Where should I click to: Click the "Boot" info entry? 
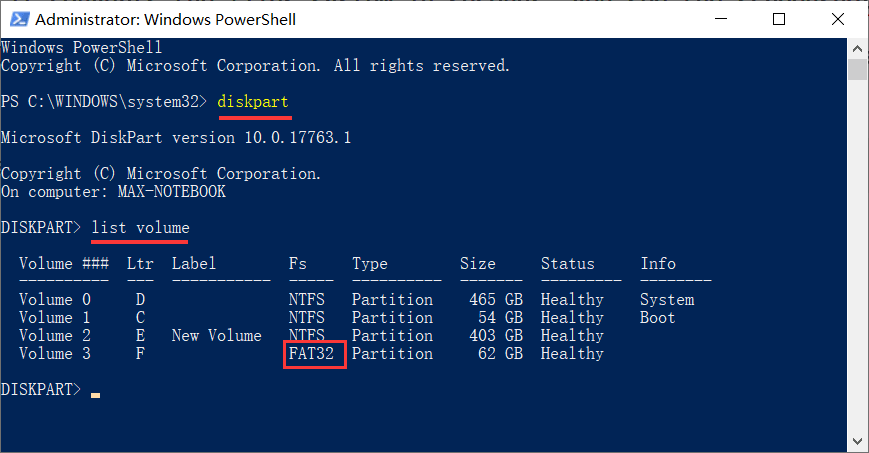658,318
